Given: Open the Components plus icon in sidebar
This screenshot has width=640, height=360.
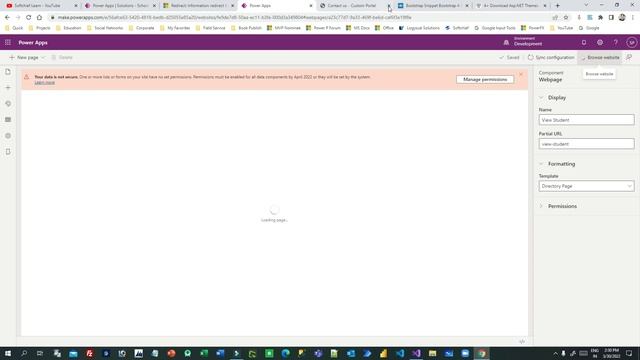Looking at the screenshot, I should click(8, 88).
